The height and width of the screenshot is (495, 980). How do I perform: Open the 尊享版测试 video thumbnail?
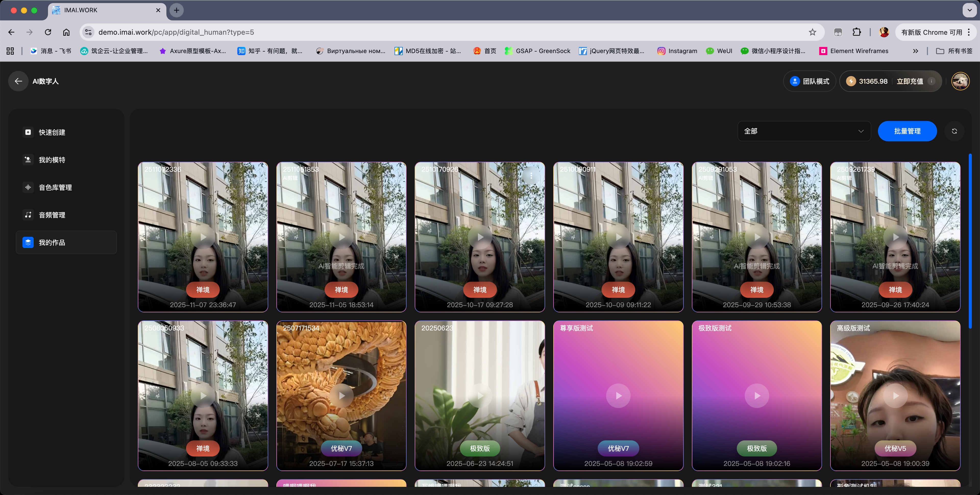pos(618,395)
